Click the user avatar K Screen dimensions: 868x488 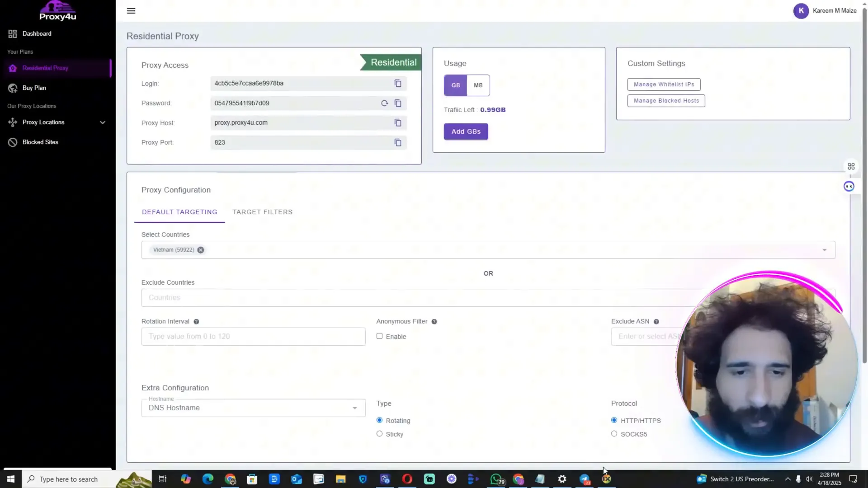tap(801, 11)
